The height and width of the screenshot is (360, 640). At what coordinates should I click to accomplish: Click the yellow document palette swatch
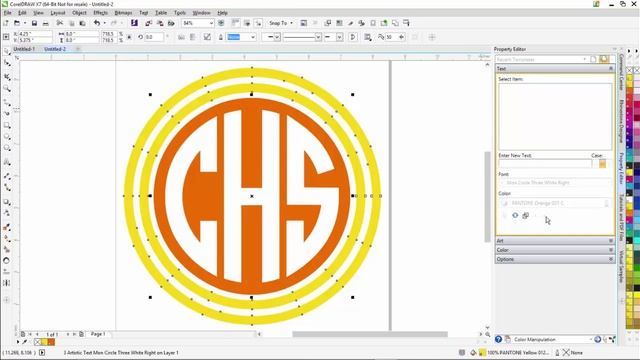[x=44, y=342]
